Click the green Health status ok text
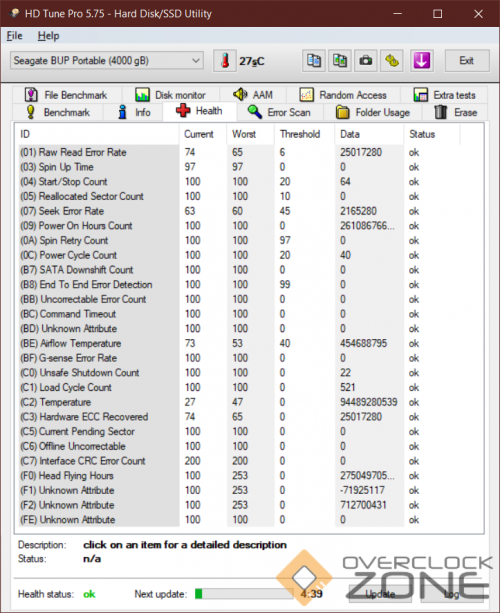Screen dimensions: 500x613 (x=89, y=594)
